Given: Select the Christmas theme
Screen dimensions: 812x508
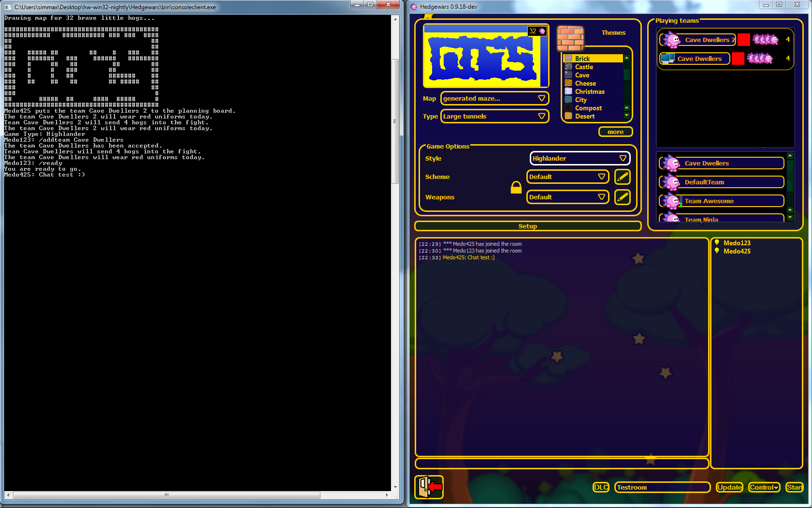Looking at the screenshot, I should point(593,91).
